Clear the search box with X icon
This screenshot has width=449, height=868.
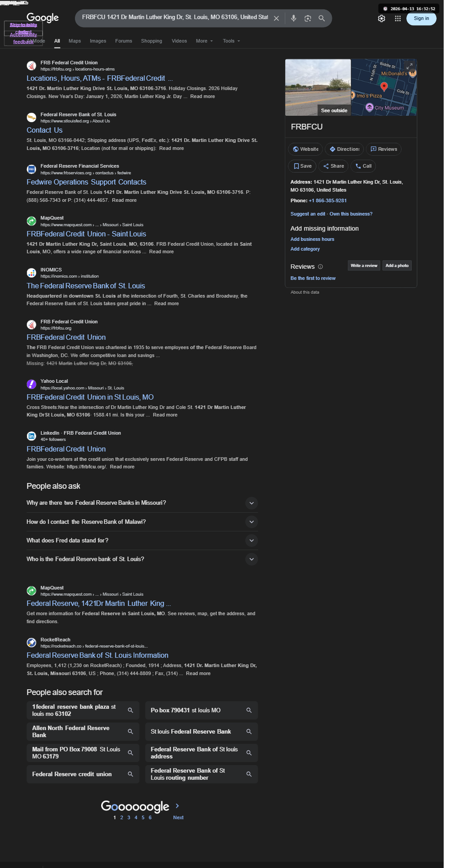click(276, 18)
